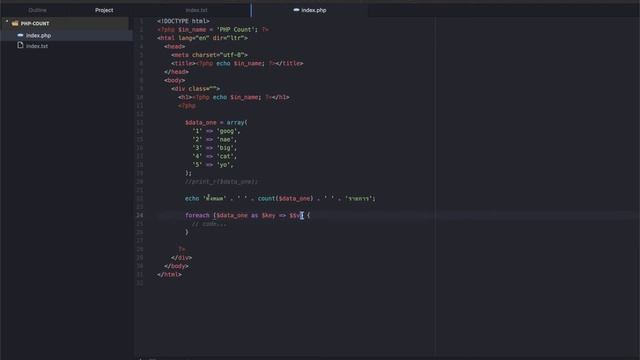The image size is (640, 360).
Task: Open index.php in the project tree
Action: 38,36
